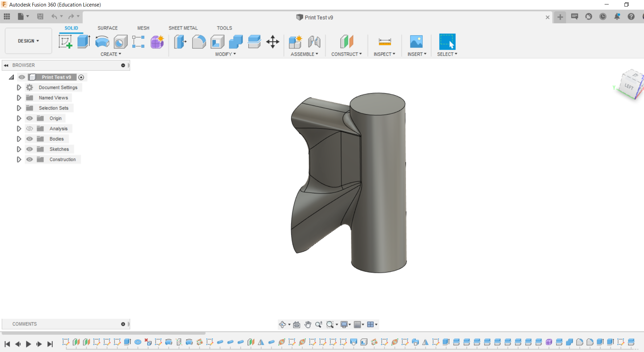This screenshot has width=644, height=352.
Task: Expand the Bodies folder
Action: [19, 139]
